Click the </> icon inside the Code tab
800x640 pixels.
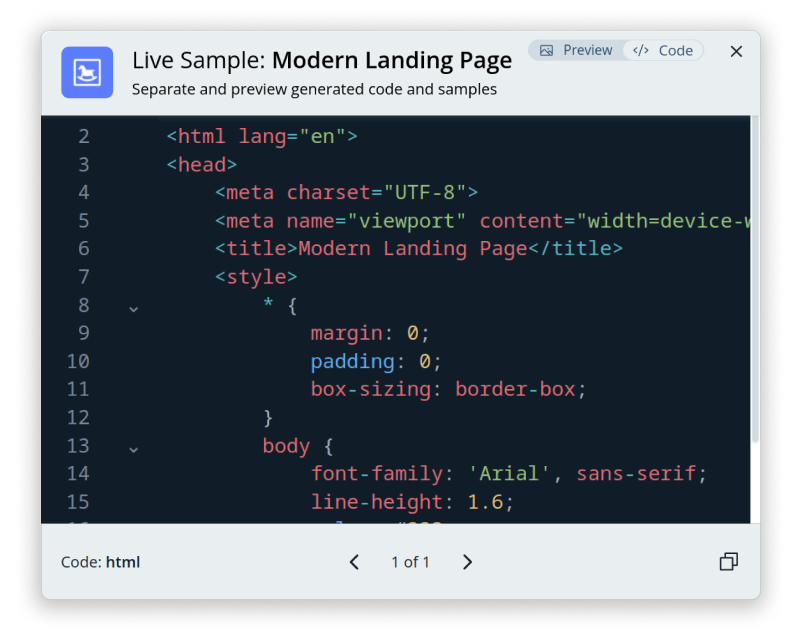click(x=639, y=50)
